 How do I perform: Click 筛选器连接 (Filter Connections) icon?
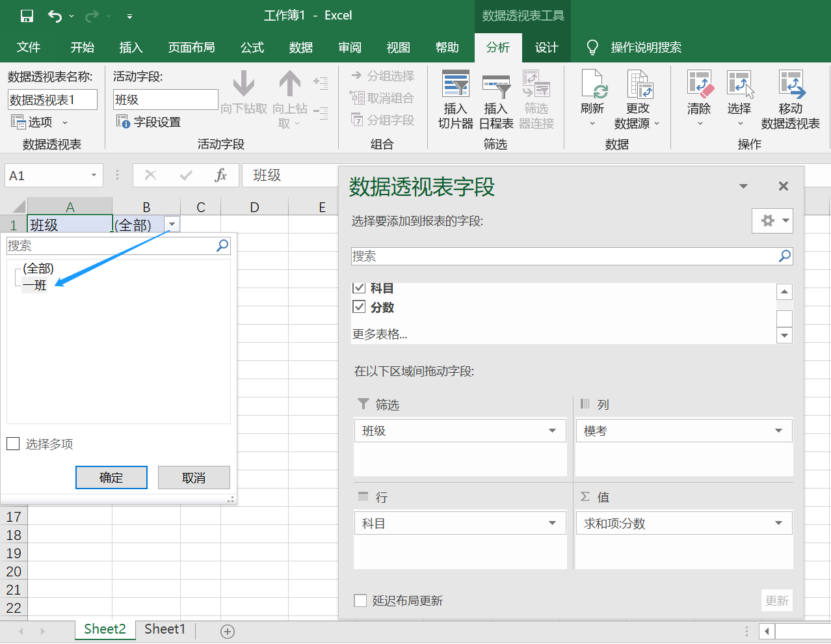point(536,85)
